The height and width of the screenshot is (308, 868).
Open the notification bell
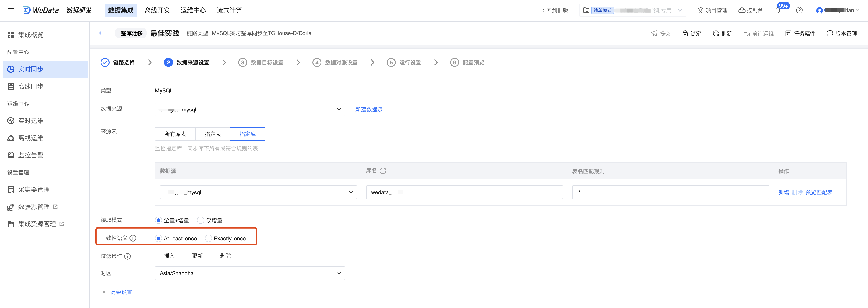[x=778, y=10]
